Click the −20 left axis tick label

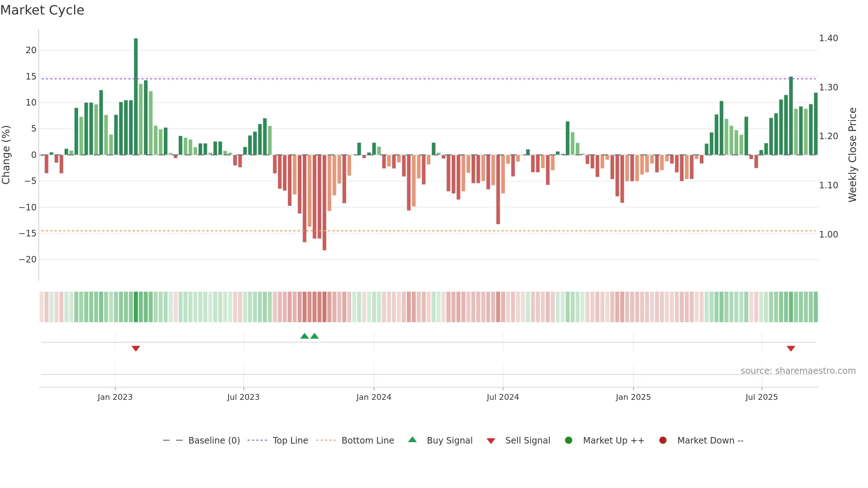pos(28,259)
